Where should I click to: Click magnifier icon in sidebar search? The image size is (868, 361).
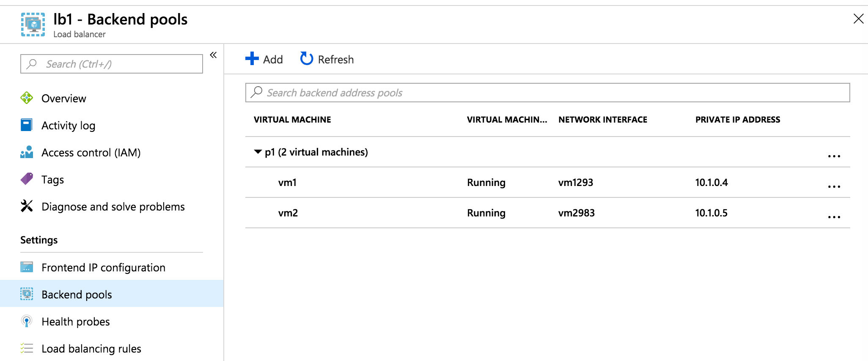click(x=32, y=64)
